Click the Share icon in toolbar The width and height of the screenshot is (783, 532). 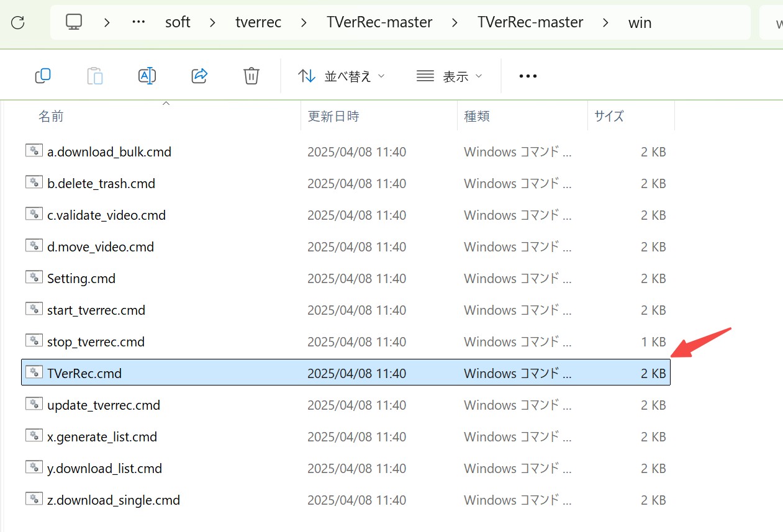199,76
